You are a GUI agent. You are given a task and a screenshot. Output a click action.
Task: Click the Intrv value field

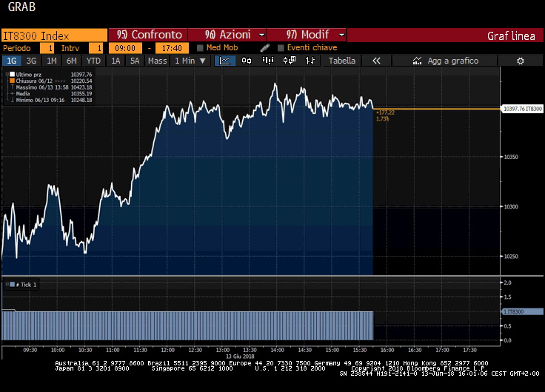96,48
